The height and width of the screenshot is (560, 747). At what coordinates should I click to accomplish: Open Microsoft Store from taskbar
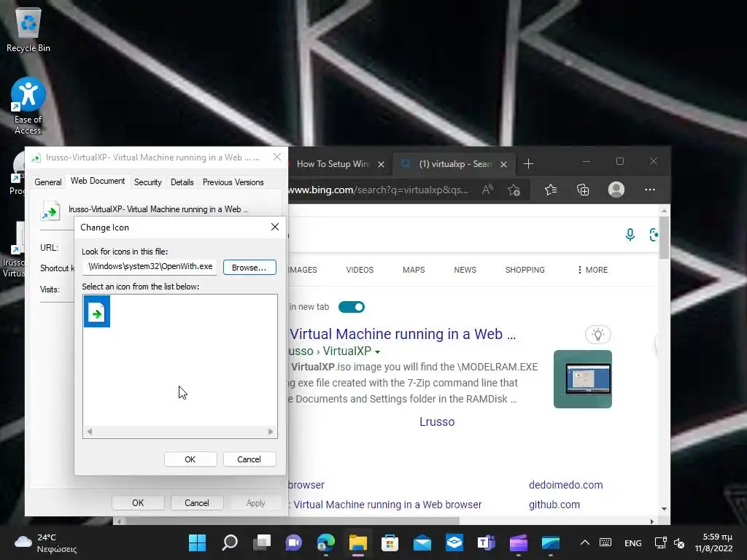coord(390,542)
